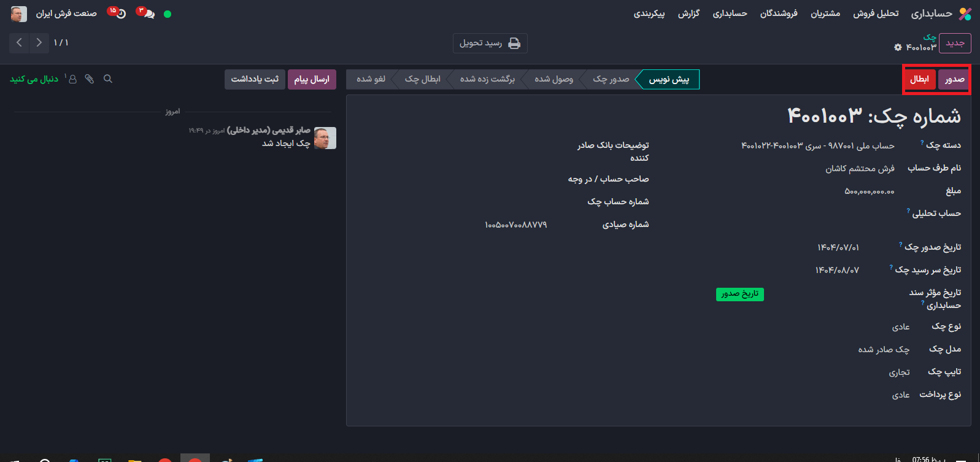Click the paperclip attachments icon

(90, 79)
